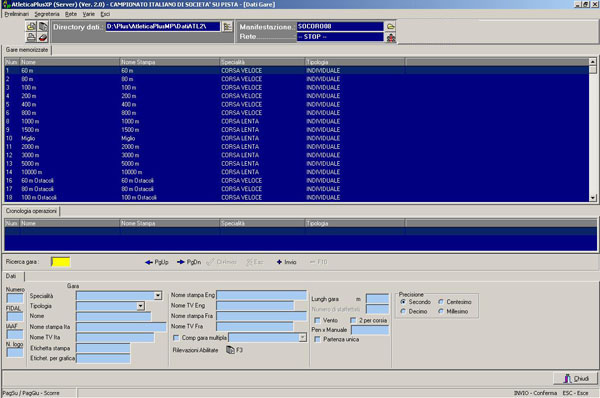Click the Invio confirm button
The width and height of the screenshot is (600, 398).
287,262
